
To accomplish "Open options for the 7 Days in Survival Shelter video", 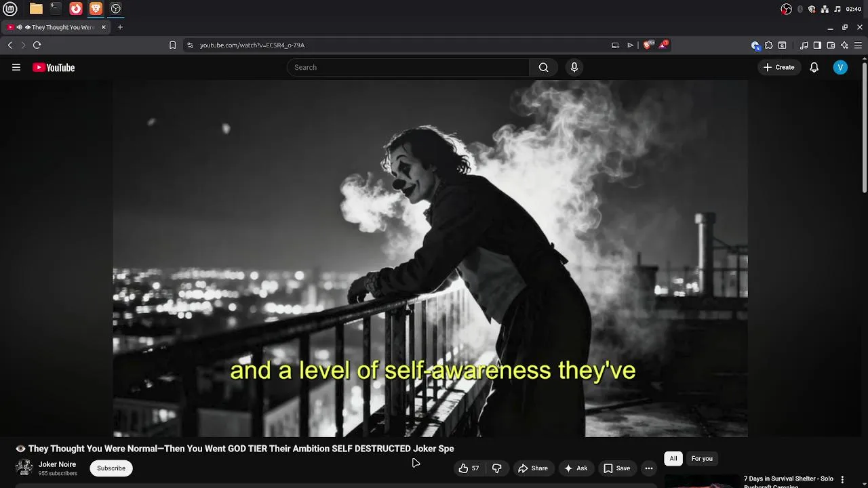I will tap(842, 480).
